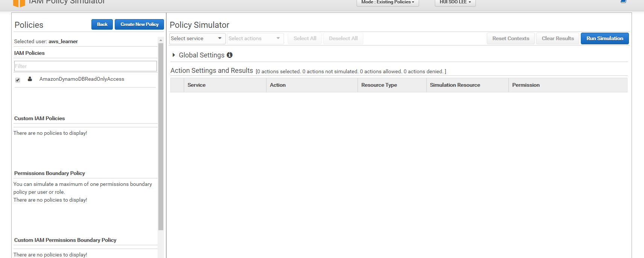Expand the Global Settings section

(173, 55)
